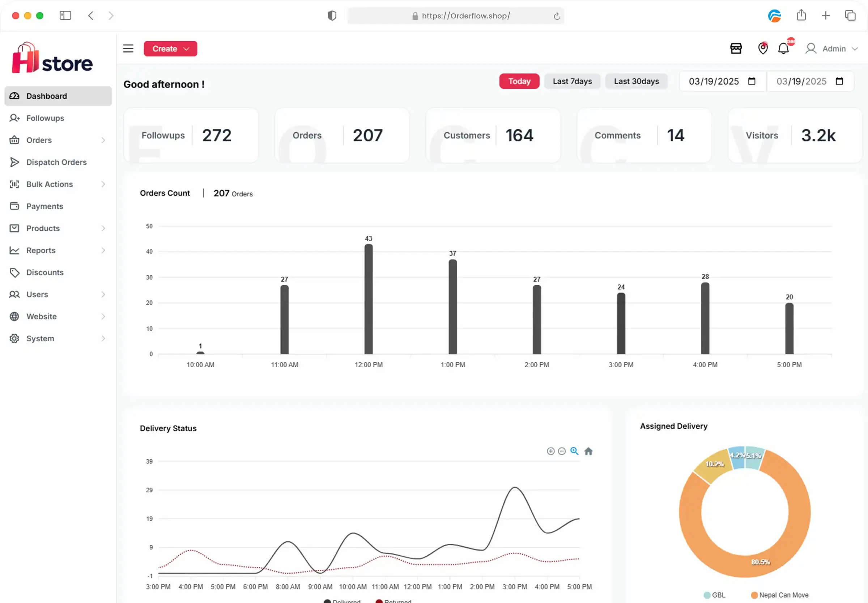Open the Create dropdown button

point(170,49)
